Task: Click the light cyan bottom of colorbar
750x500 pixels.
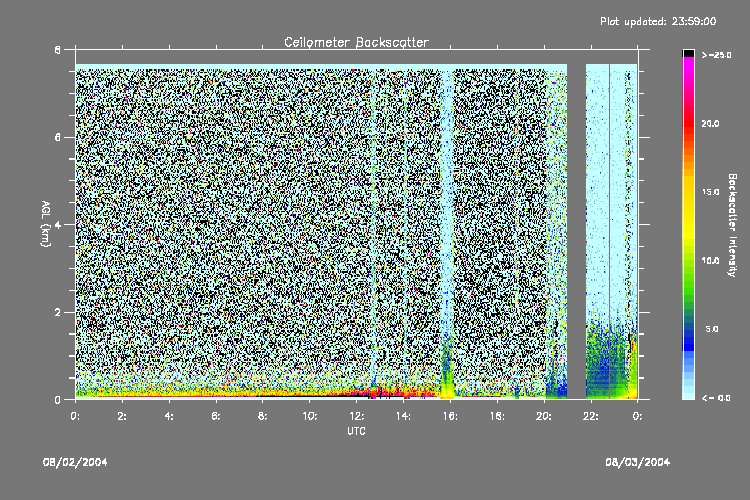Action: click(688, 390)
